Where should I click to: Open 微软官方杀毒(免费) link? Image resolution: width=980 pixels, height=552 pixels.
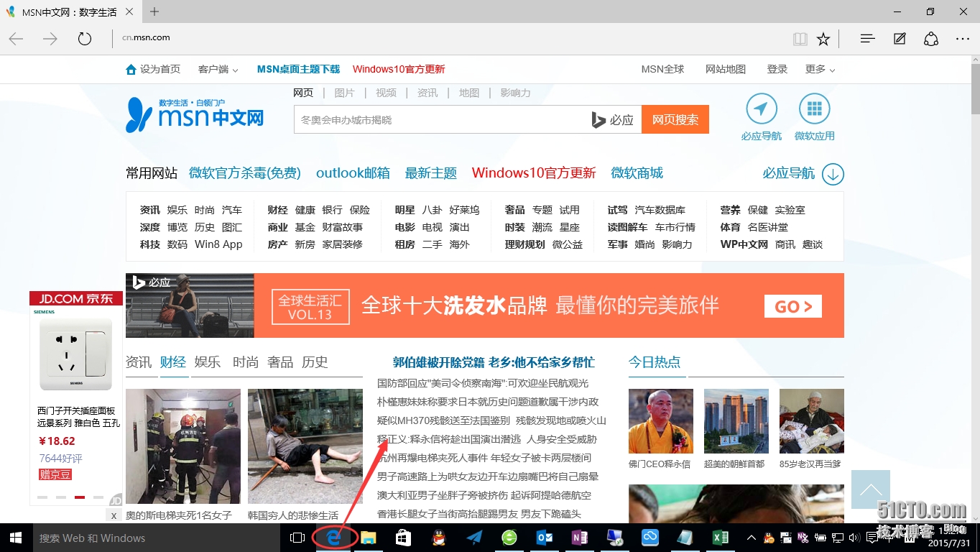coord(245,173)
